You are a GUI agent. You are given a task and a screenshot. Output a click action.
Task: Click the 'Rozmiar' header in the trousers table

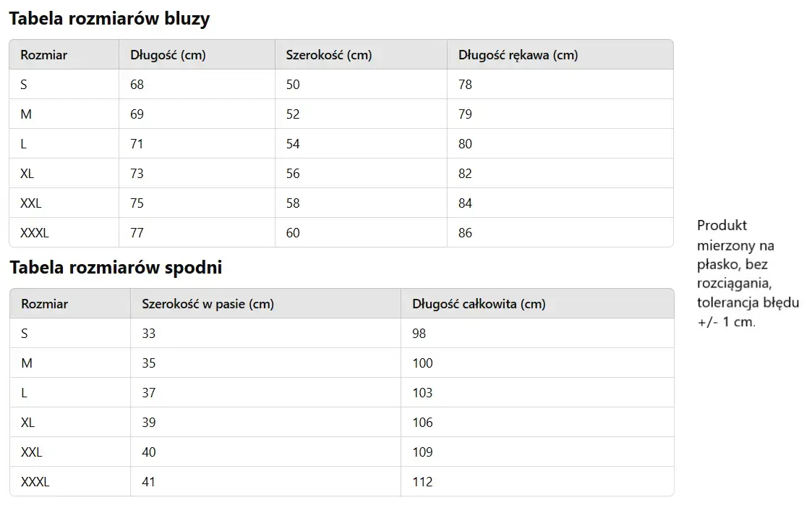click(44, 304)
